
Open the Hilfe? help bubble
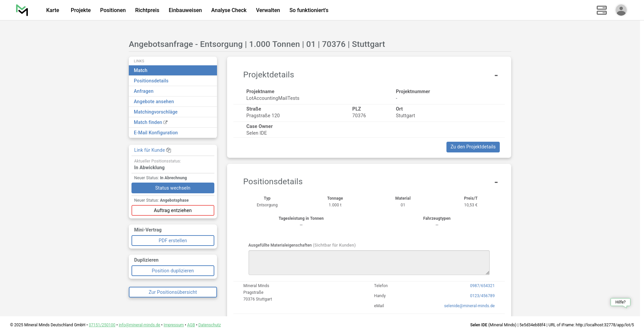(620, 302)
